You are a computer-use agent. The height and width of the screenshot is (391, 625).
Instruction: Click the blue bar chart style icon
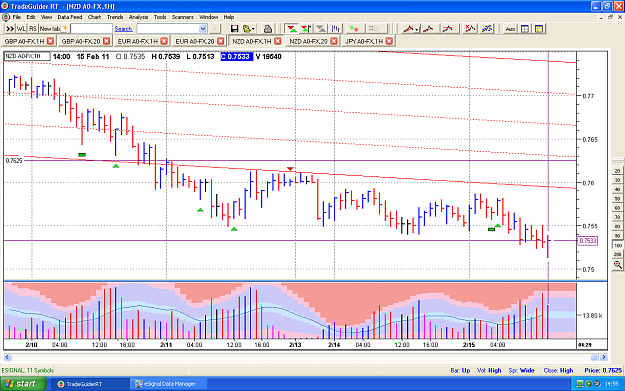point(336,29)
